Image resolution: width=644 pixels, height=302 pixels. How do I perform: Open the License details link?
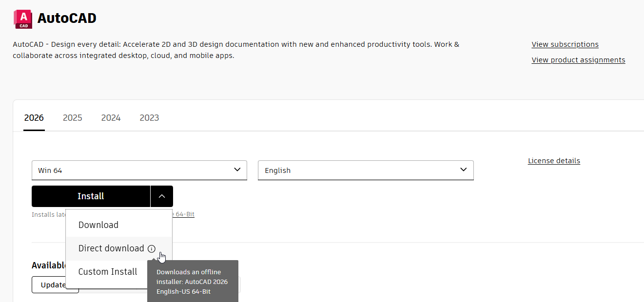554,161
